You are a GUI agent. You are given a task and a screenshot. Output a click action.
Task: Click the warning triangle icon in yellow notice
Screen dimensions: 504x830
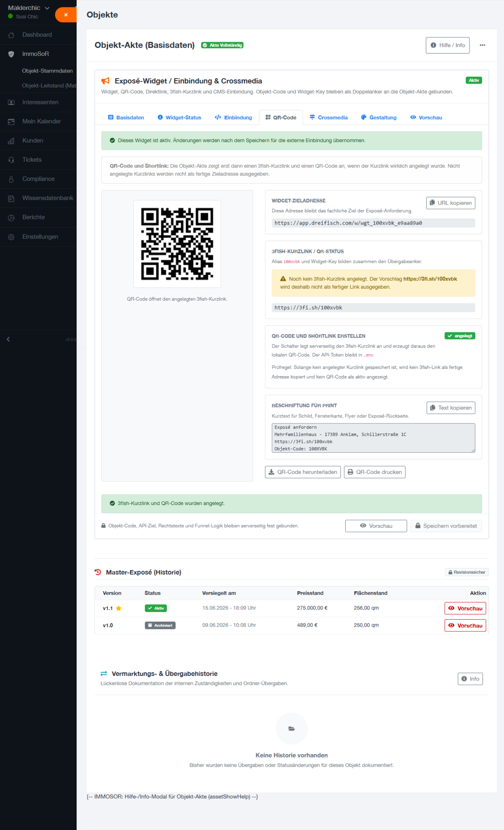pos(283,279)
